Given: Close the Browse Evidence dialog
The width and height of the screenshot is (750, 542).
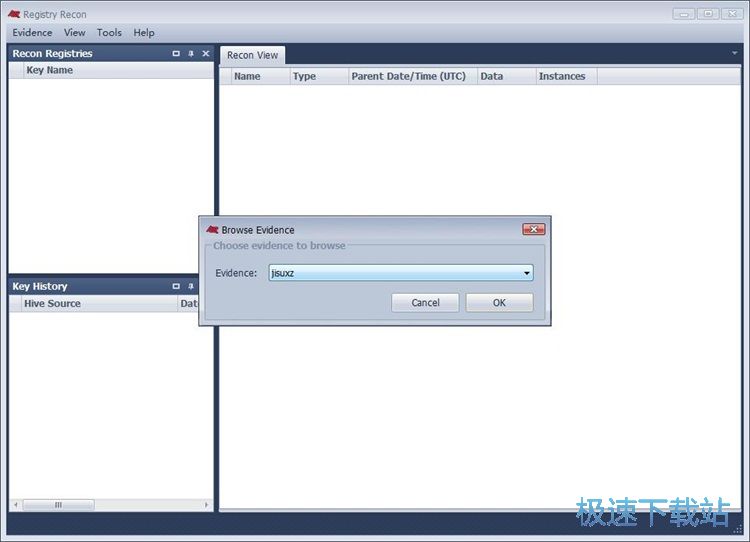Looking at the screenshot, I should tap(534, 229).
